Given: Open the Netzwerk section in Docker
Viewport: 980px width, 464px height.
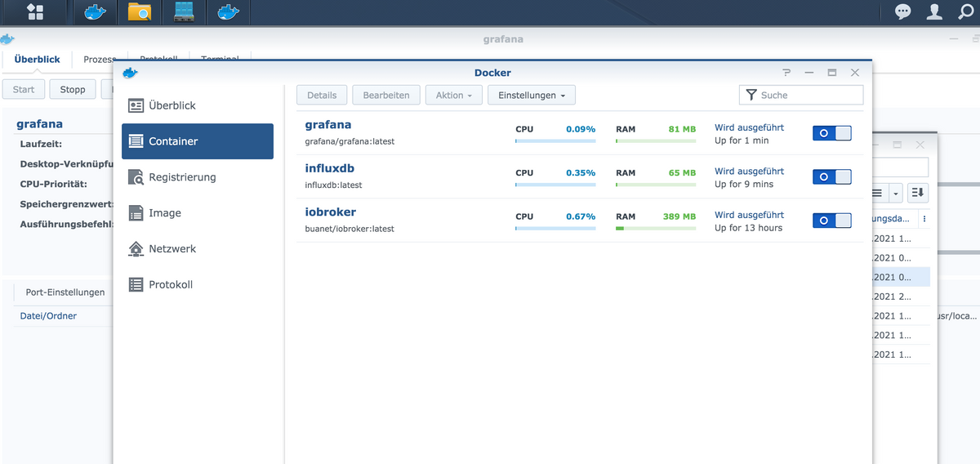Looking at the screenshot, I should [x=198, y=248].
